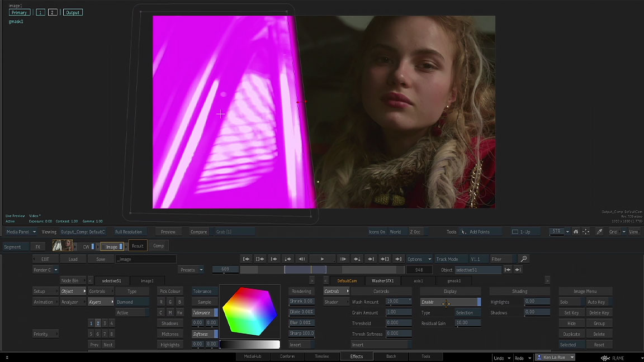Toggle the Solo button
Image resolution: width=644 pixels, height=362 pixels.
571,302
